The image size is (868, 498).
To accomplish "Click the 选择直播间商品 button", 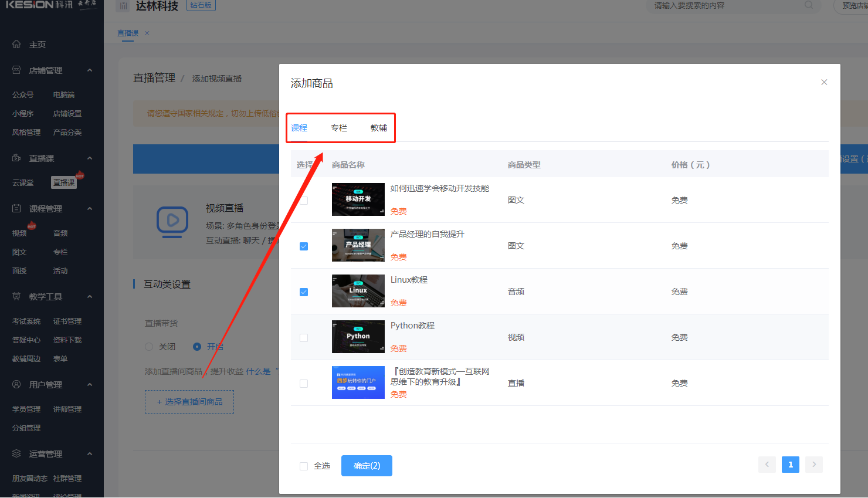I will pos(189,401).
